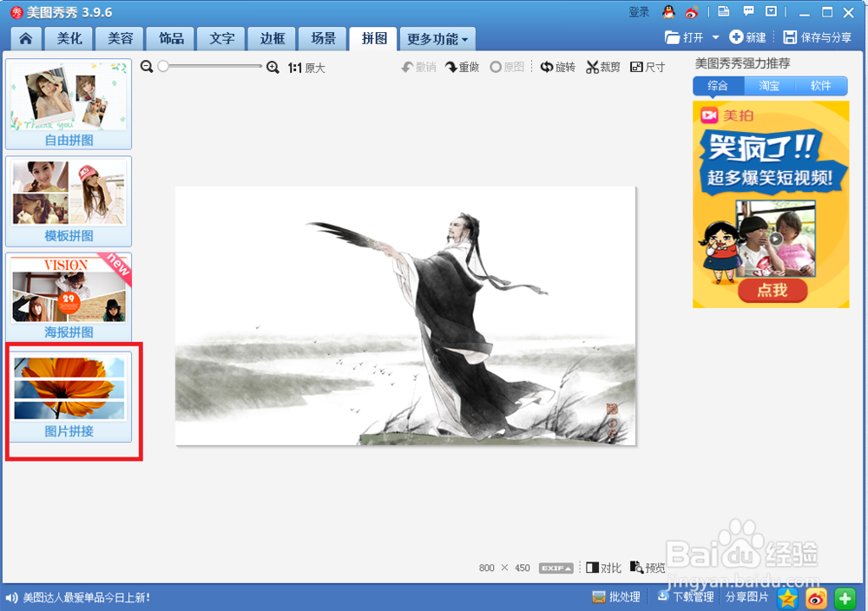Open the 美化 tab
The width and height of the screenshot is (868, 611).
pos(69,39)
